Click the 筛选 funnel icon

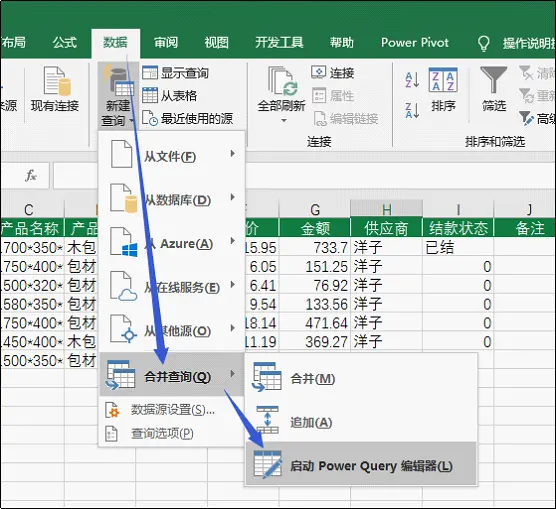(493, 80)
